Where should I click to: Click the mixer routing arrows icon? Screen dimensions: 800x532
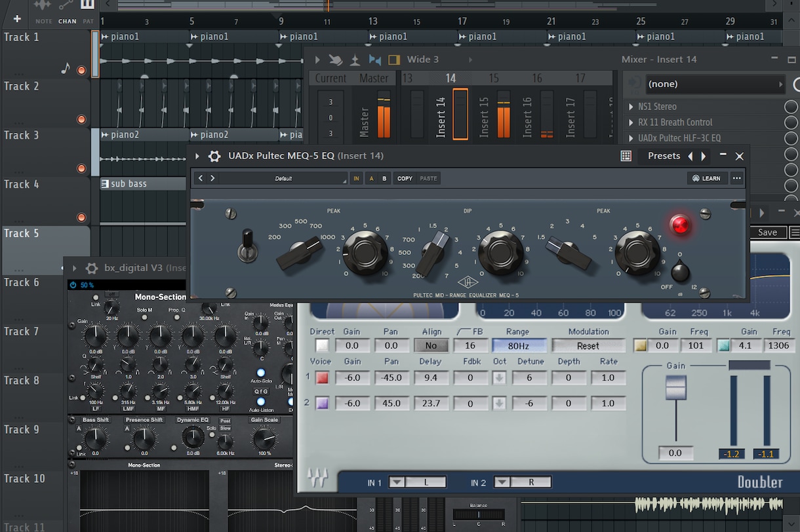pos(375,60)
